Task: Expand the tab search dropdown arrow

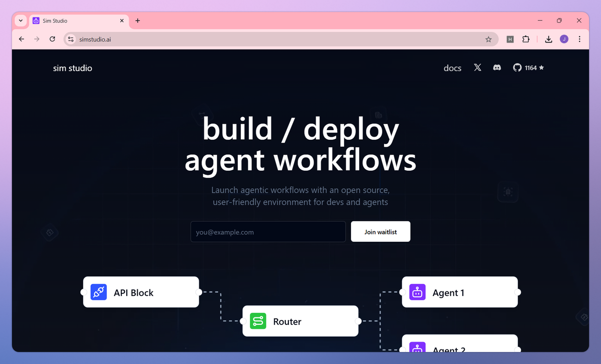Action: pyautogui.click(x=21, y=21)
